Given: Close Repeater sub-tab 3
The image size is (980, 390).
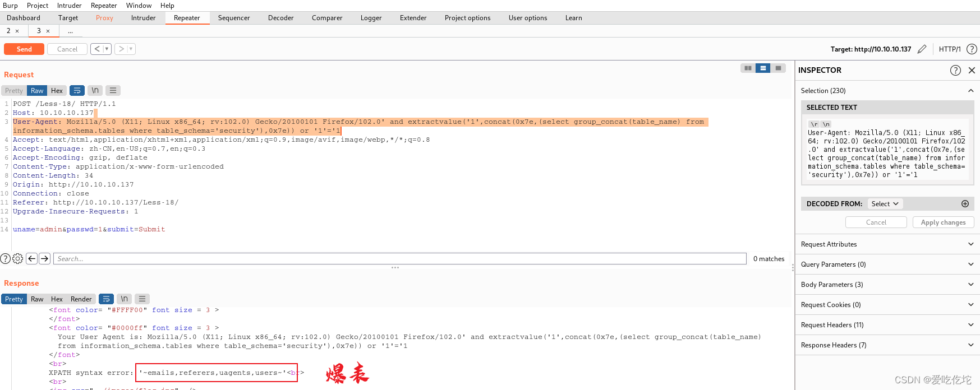Looking at the screenshot, I should (48, 31).
